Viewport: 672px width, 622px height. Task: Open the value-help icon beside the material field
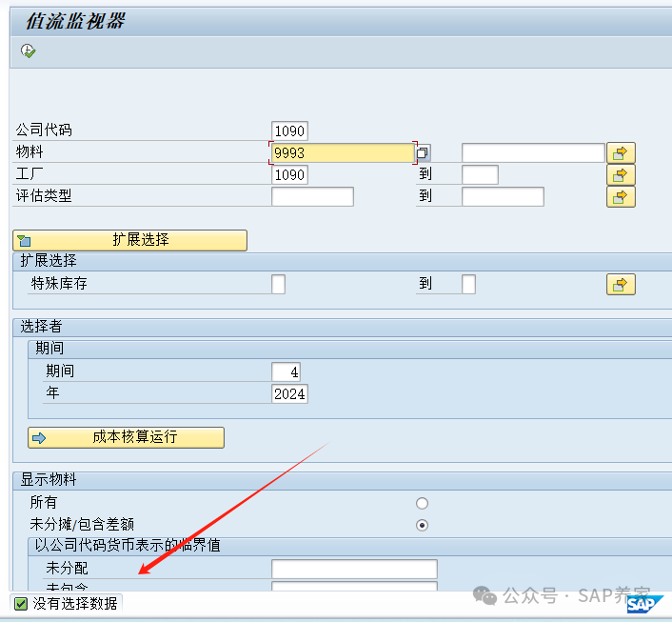click(423, 152)
